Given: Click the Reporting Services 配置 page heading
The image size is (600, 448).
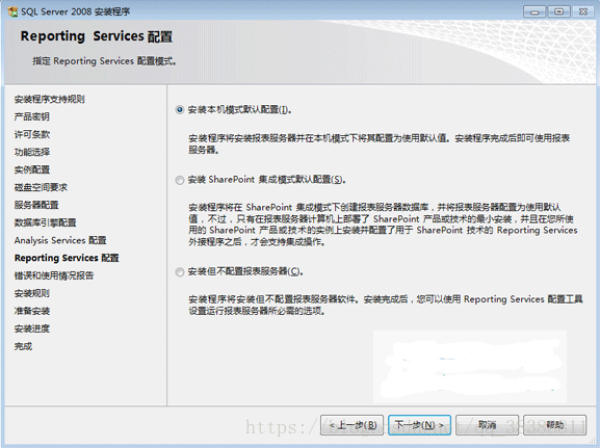Looking at the screenshot, I should (x=96, y=36).
